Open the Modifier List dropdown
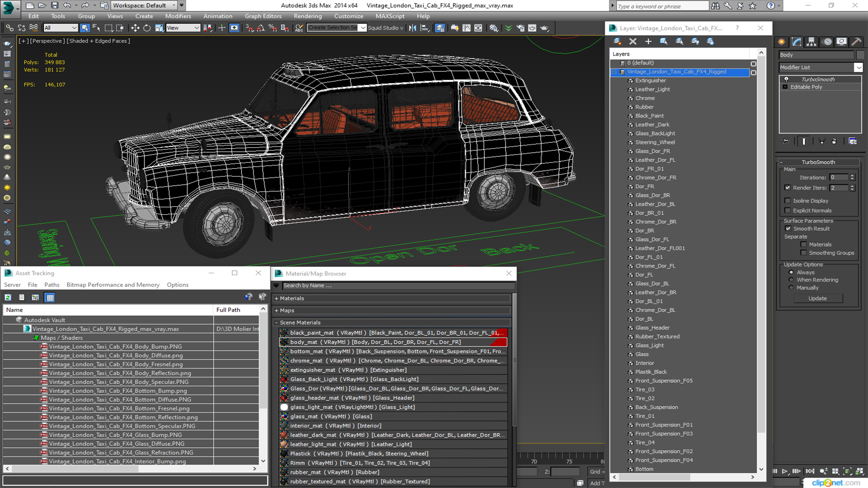Viewport: 868px width, 488px height. click(x=859, y=67)
